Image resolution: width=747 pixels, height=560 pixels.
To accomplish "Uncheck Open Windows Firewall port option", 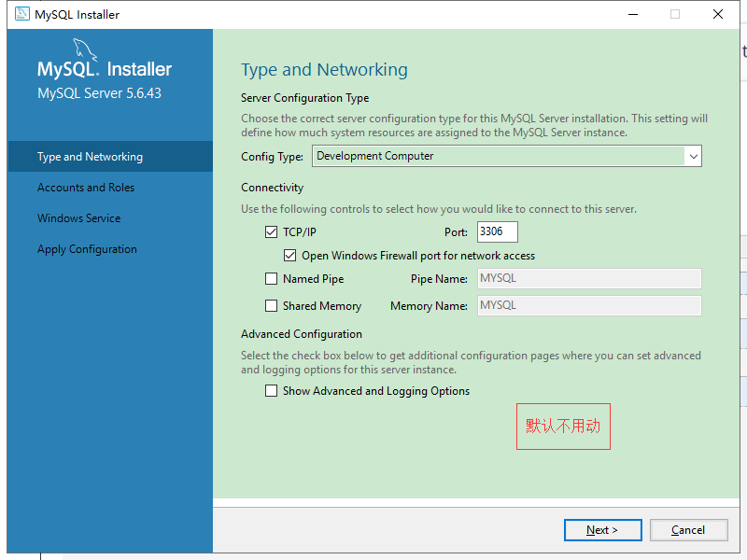I will click(289, 255).
